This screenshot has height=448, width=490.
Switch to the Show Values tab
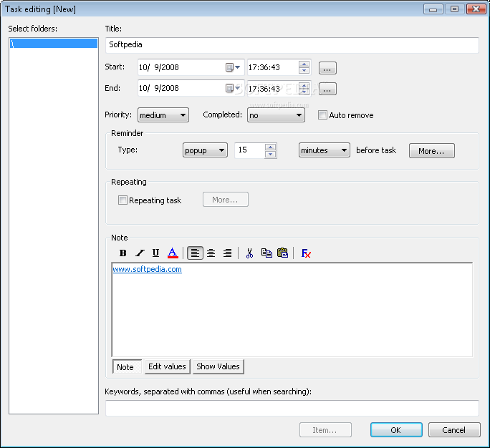point(218,366)
